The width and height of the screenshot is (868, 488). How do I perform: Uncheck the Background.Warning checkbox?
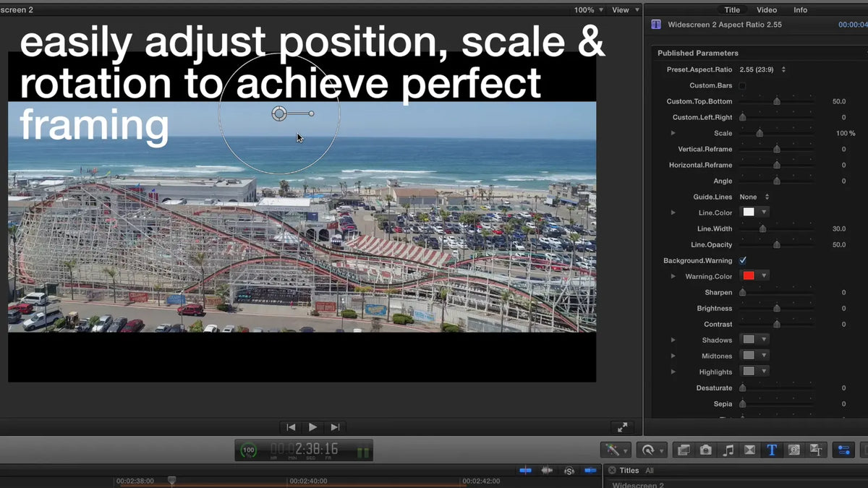[743, 260]
